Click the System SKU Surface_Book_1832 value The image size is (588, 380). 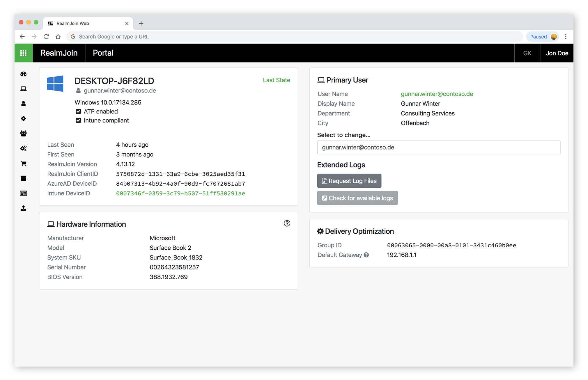[176, 258]
